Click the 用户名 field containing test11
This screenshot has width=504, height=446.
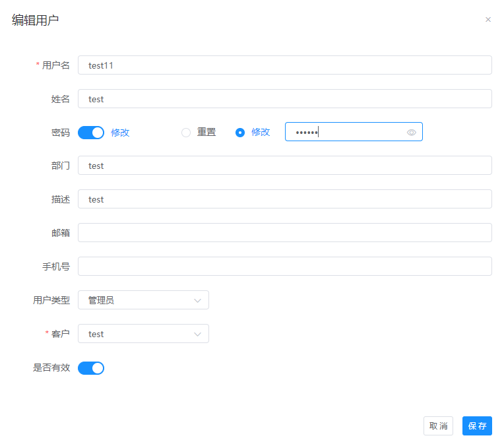[x=284, y=65]
